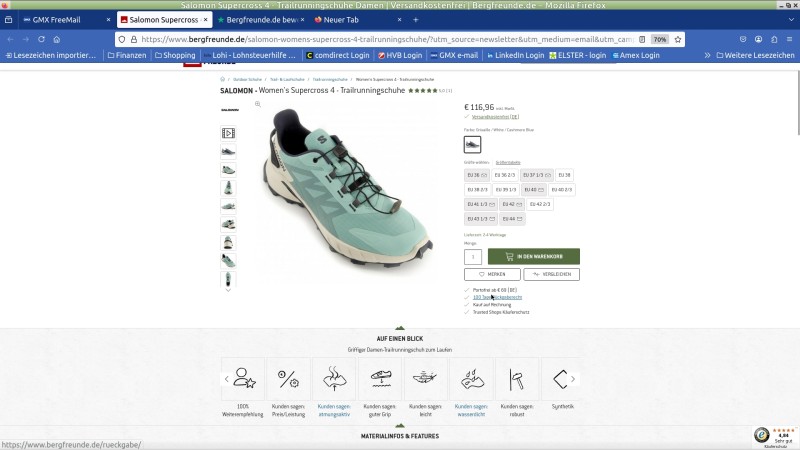
Task: Save item with the Merken button
Action: pos(492,274)
